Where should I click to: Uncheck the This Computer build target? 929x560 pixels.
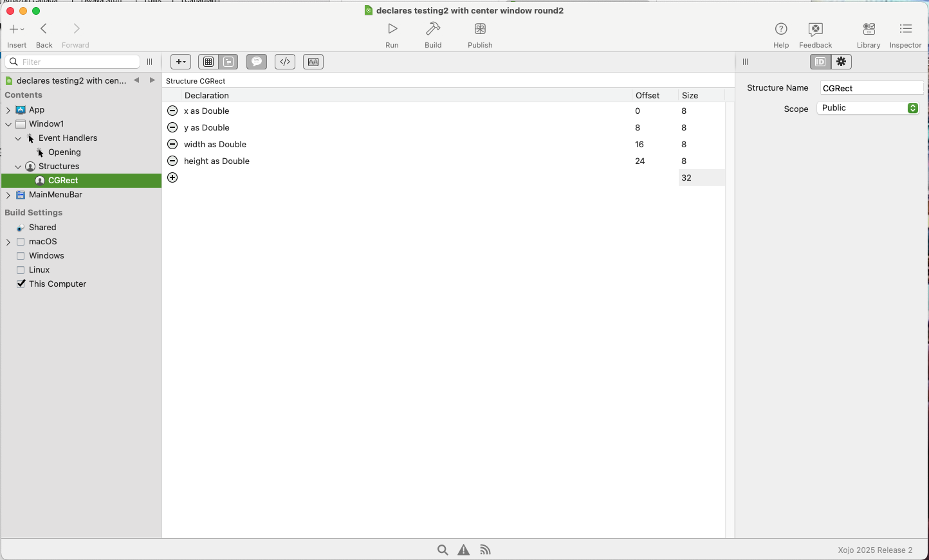point(21,284)
